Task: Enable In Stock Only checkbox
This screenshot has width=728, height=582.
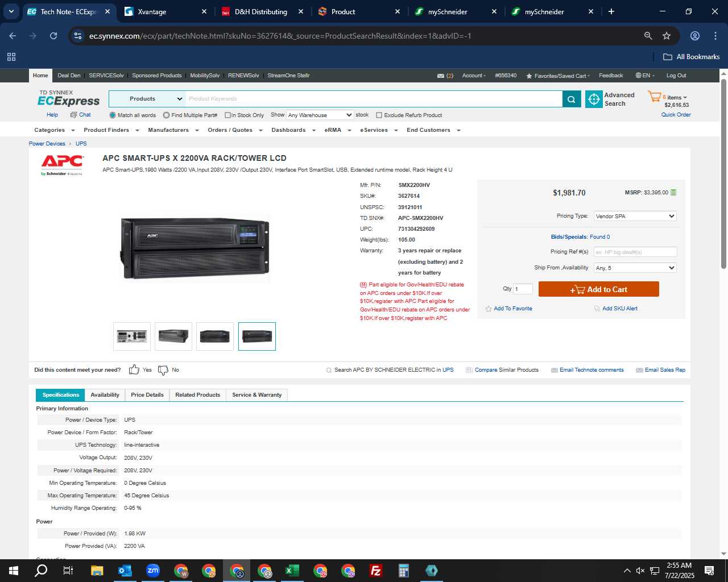Action: [x=227, y=115]
